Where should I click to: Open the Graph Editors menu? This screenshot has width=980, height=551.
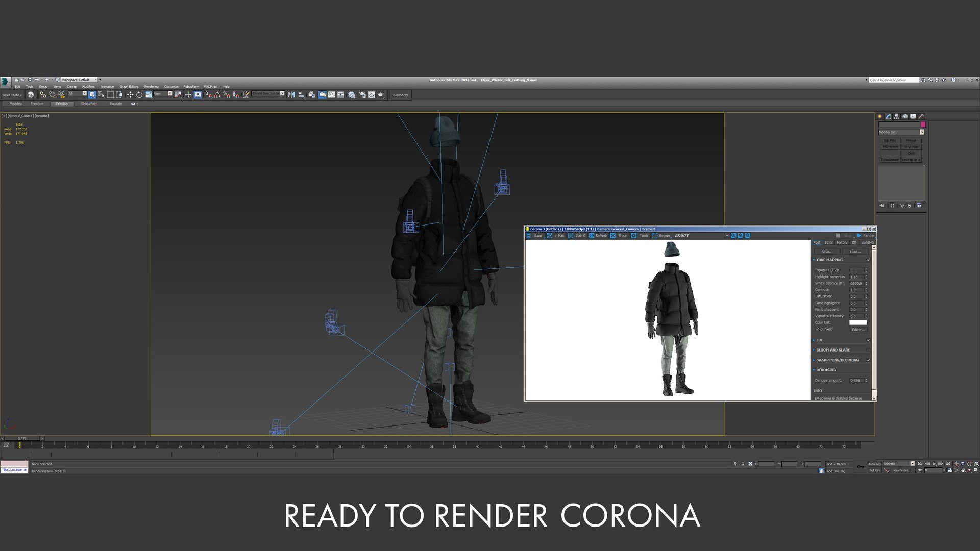click(x=129, y=87)
